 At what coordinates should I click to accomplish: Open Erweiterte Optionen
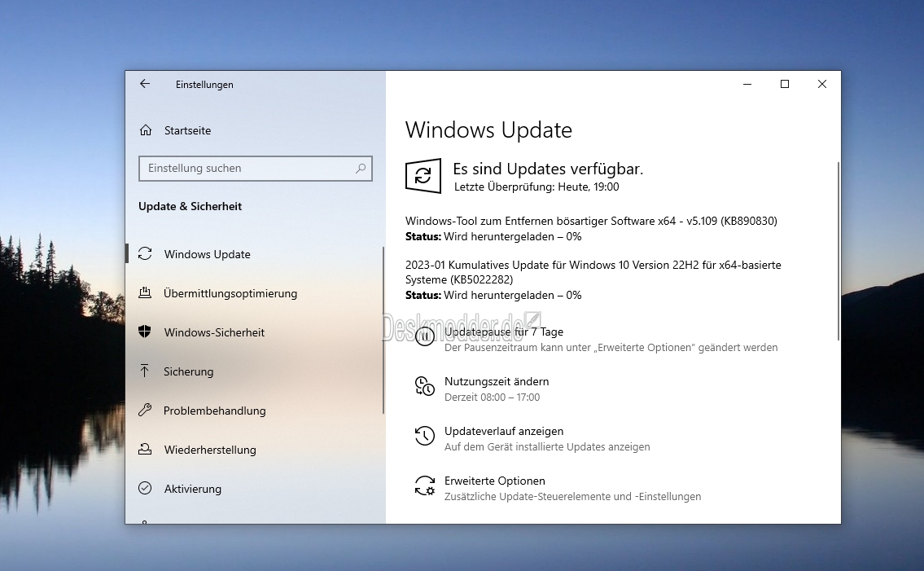(x=494, y=481)
